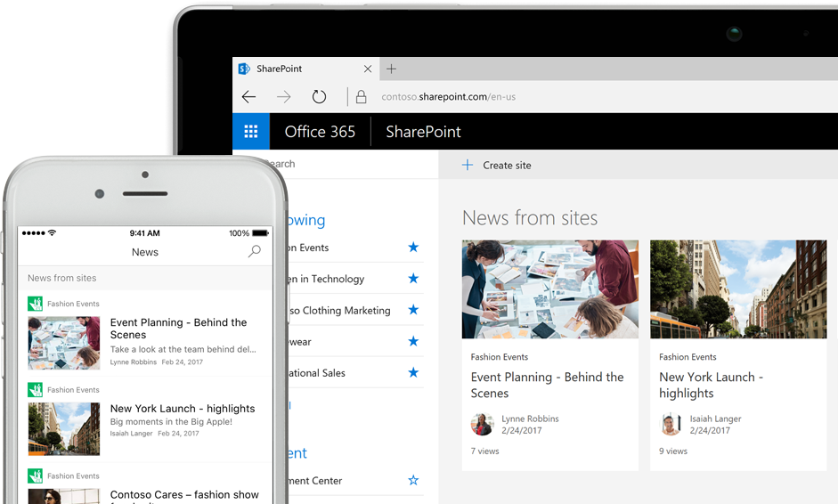
Task: Close the SharePoint browser tab
Action: [x=367, y=69]
